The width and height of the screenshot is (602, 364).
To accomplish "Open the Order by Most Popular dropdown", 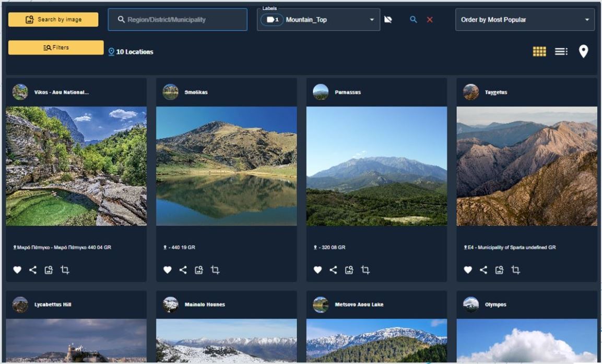I will coord(525,19).
